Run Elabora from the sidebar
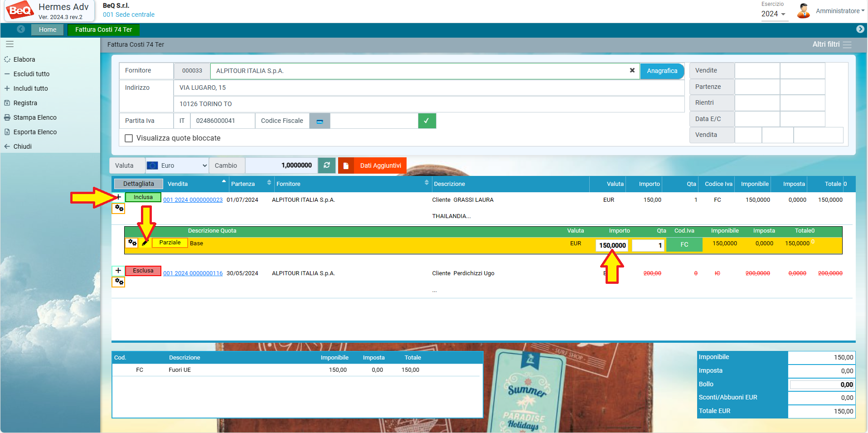This screenshot has width=868, height=433. tap(24, 59)
